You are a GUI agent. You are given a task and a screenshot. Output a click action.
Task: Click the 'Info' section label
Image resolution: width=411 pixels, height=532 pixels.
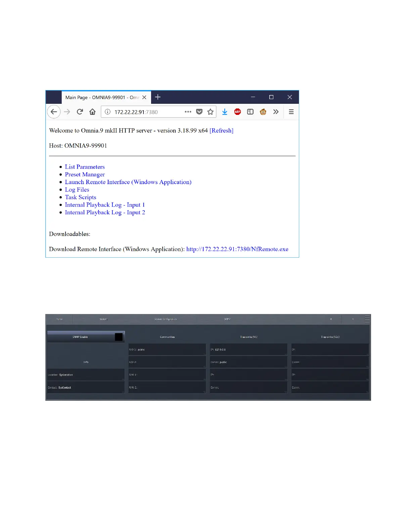point(86,362)
